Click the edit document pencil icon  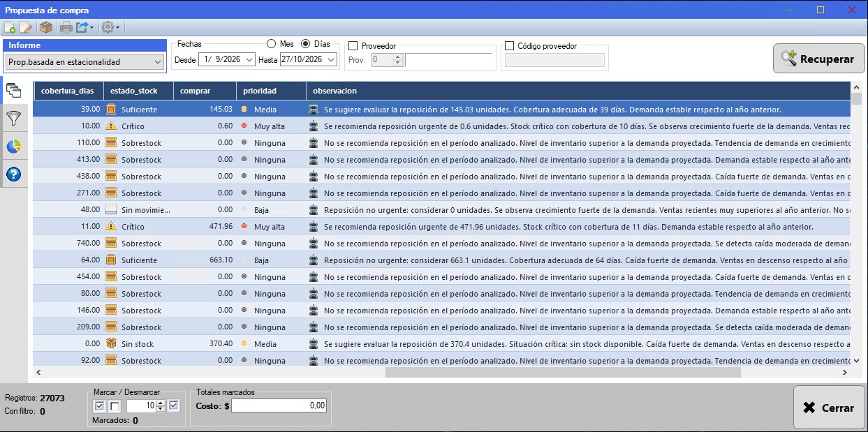click(x=25, y=27)
